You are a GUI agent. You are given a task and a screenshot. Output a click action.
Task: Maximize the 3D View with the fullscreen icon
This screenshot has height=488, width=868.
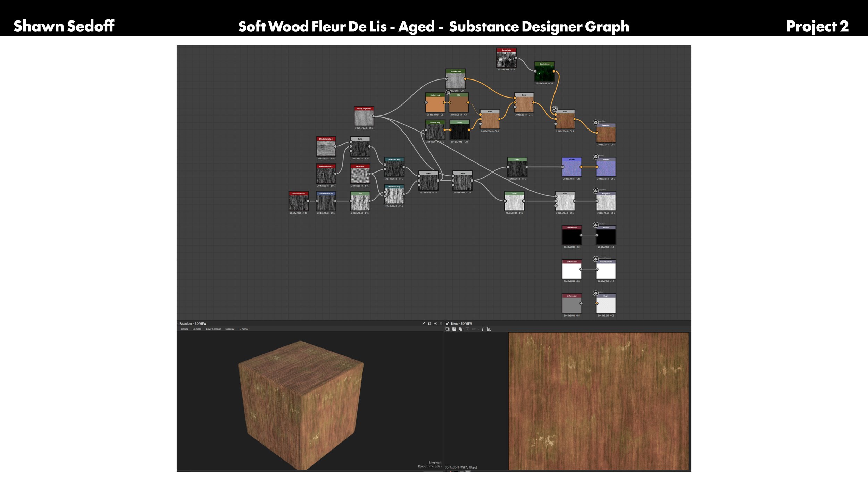[435, 323]
